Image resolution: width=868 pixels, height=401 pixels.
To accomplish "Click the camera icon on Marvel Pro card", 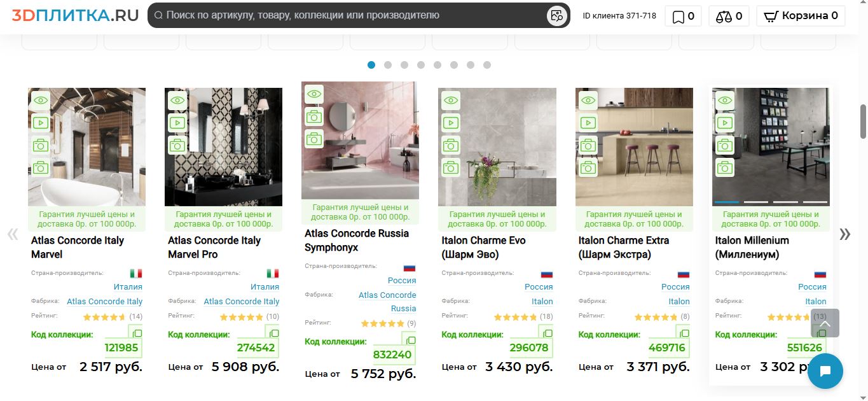I will click(177, 145).
